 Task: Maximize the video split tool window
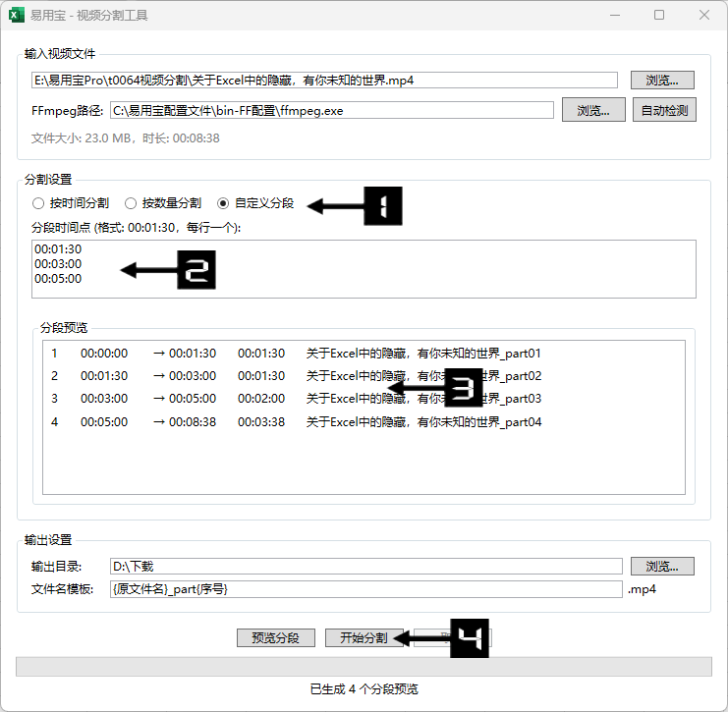659,16
